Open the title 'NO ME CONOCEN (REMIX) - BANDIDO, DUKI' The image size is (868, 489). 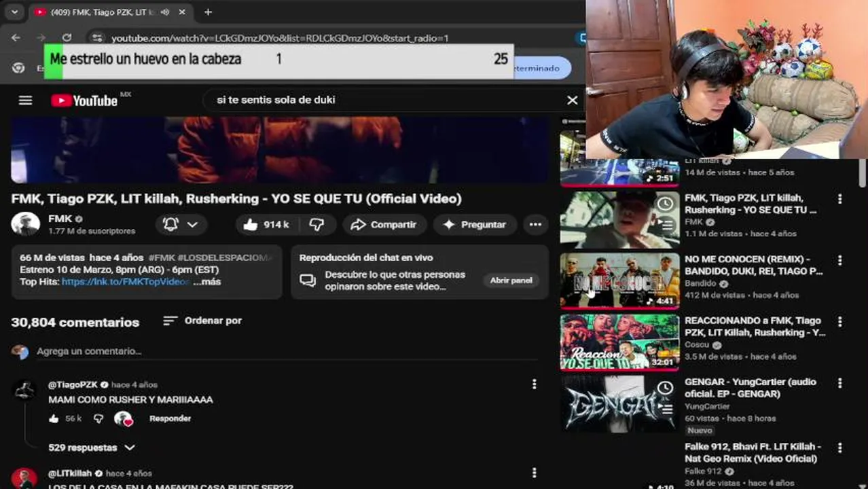pos(753,265)
